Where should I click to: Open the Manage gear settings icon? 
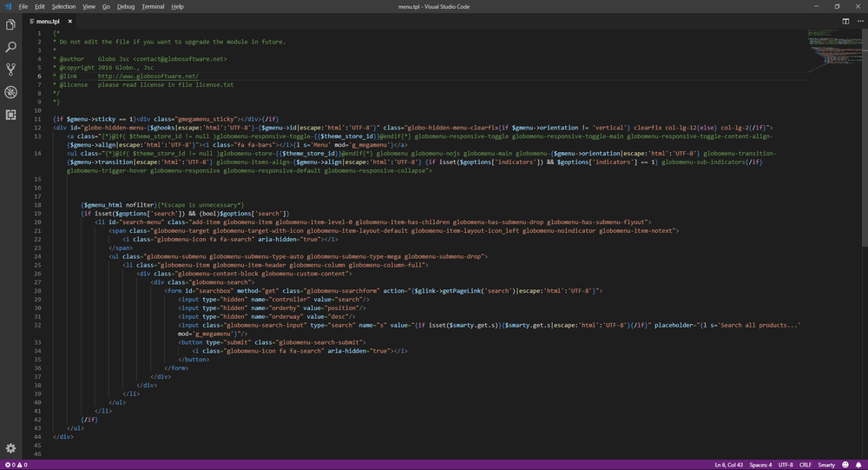pos(10,447)
